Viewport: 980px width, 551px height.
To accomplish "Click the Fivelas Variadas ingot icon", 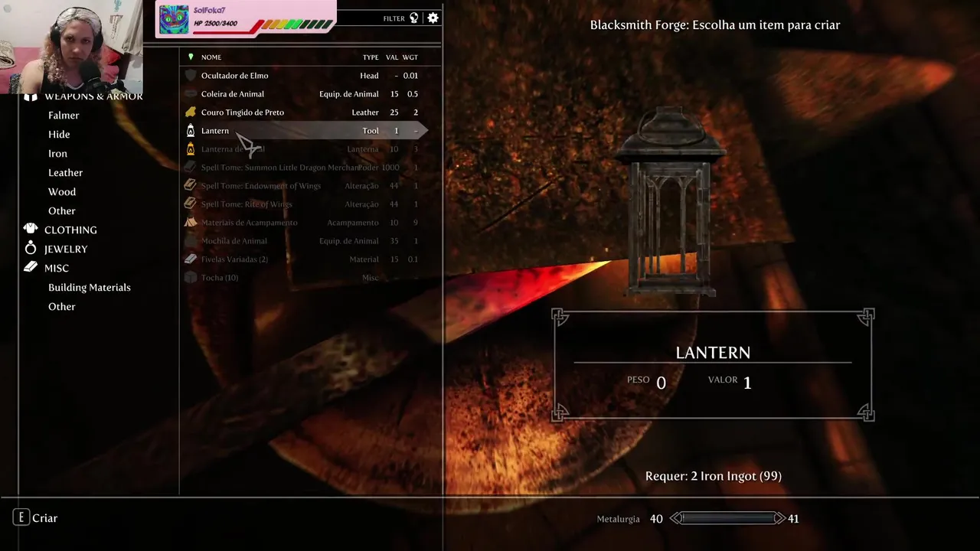I will coord(191,259).
